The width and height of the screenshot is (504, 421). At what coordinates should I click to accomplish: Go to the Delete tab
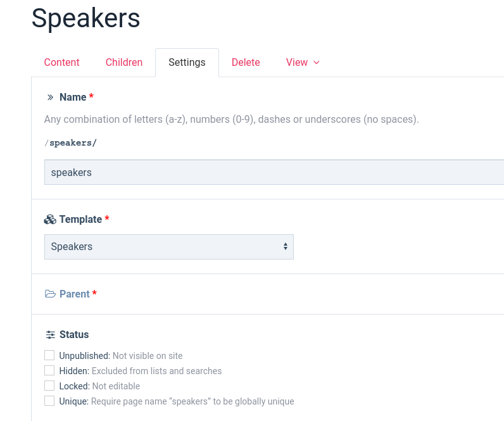(x=246, y=63)
